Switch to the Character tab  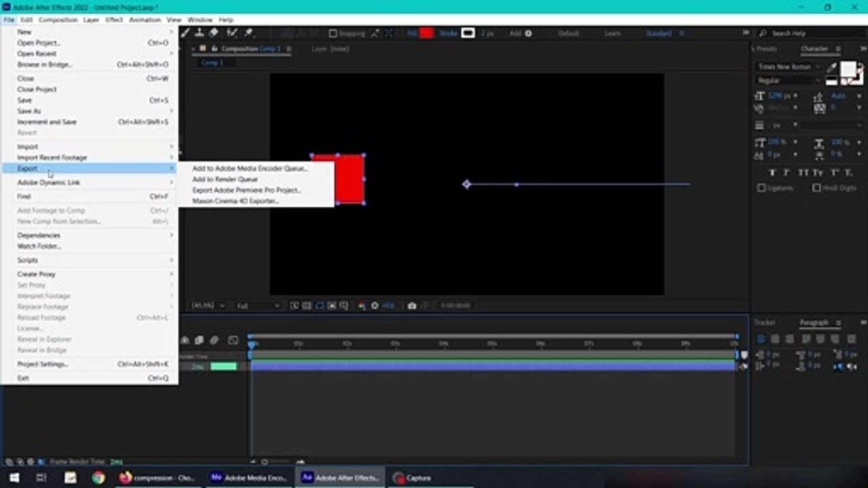pos(814,49)
